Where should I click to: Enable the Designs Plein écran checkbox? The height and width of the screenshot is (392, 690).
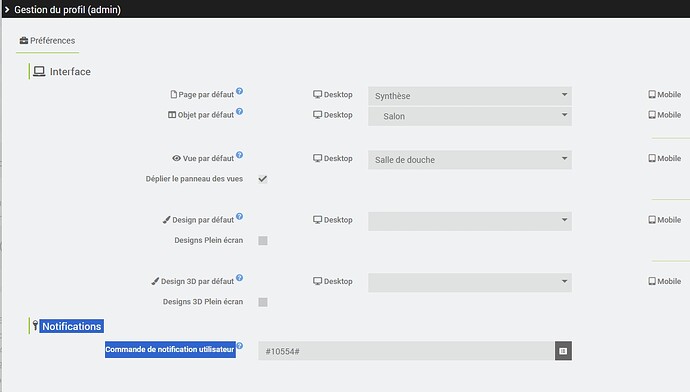pyautogui.click(x=263, y=241)
